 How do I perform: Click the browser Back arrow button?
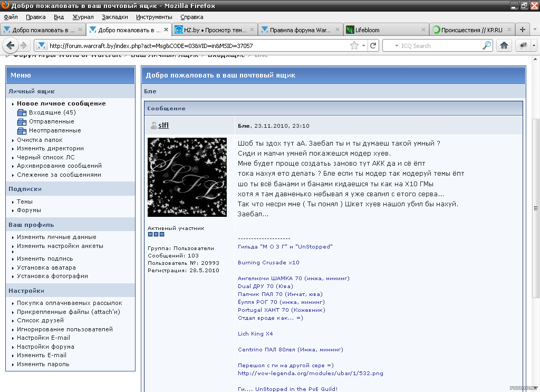tap(10, 45)
